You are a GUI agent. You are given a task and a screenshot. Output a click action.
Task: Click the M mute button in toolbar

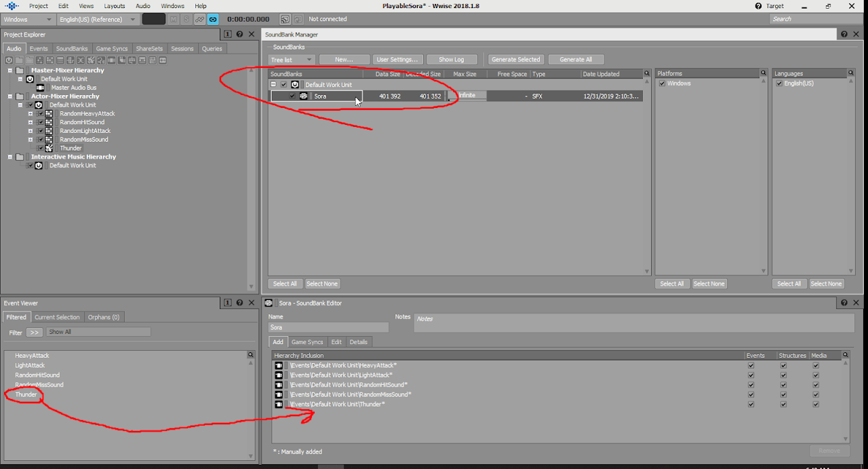(x=173, y=19)
